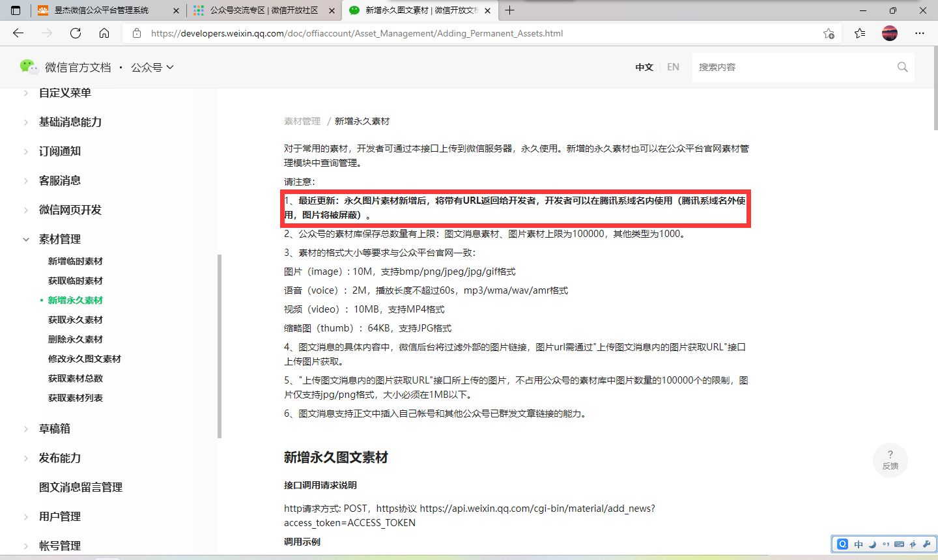View site information lock icon
The height and width of the screenshot is (560, 938).
click(137, 33)
